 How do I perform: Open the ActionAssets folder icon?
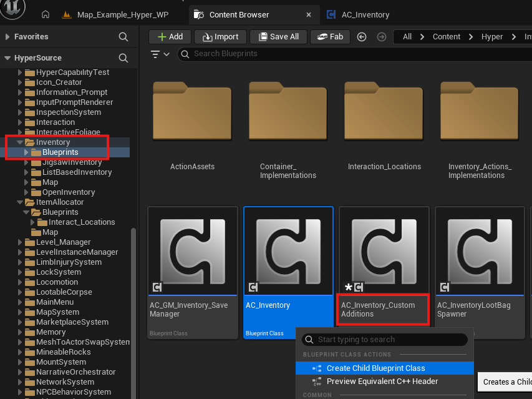[x=192, y=111]
